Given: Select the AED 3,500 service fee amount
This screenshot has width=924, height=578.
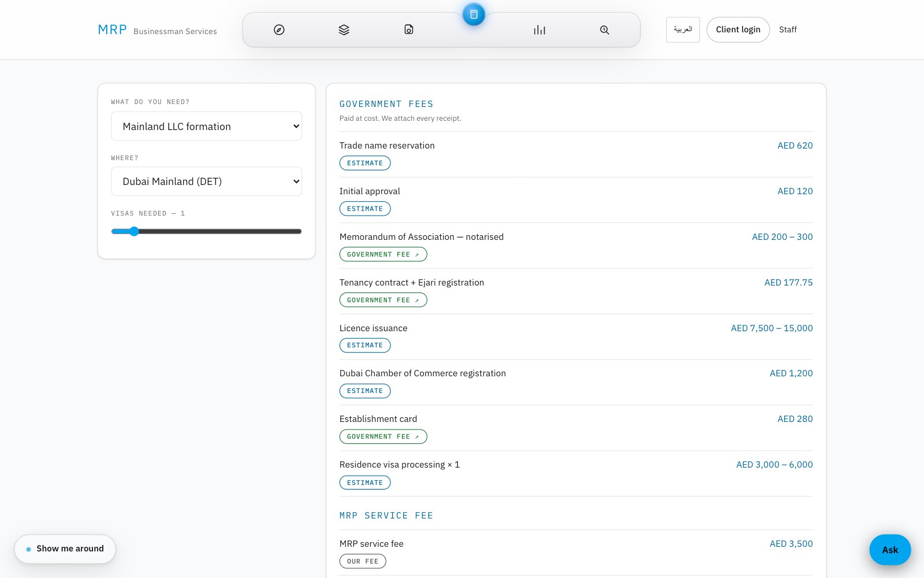Looking at the screenshot, I should (791, 544).
